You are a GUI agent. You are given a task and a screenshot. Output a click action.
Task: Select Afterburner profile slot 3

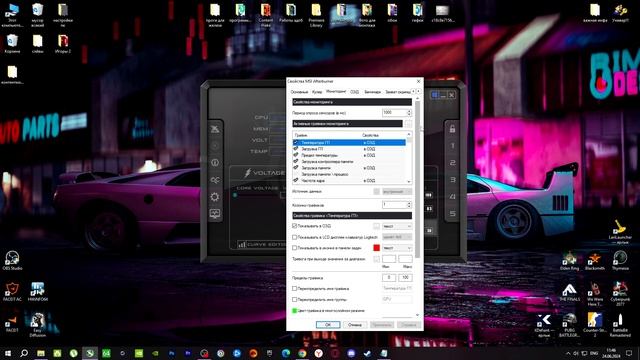(x=452, y=180)
